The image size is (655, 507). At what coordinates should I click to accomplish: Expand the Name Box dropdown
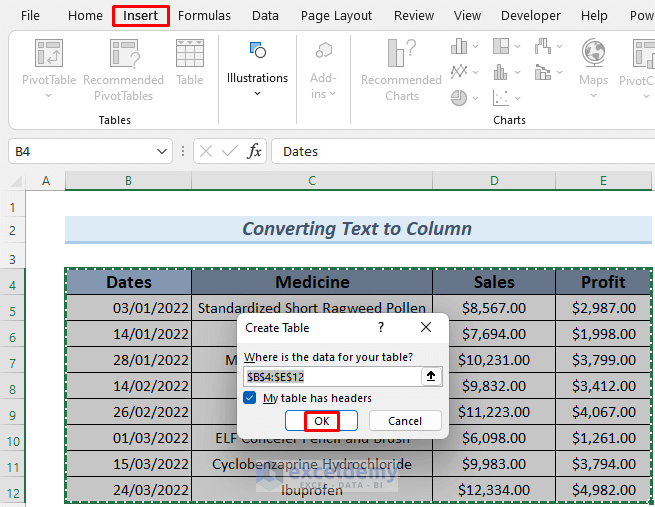coord(162,151)
